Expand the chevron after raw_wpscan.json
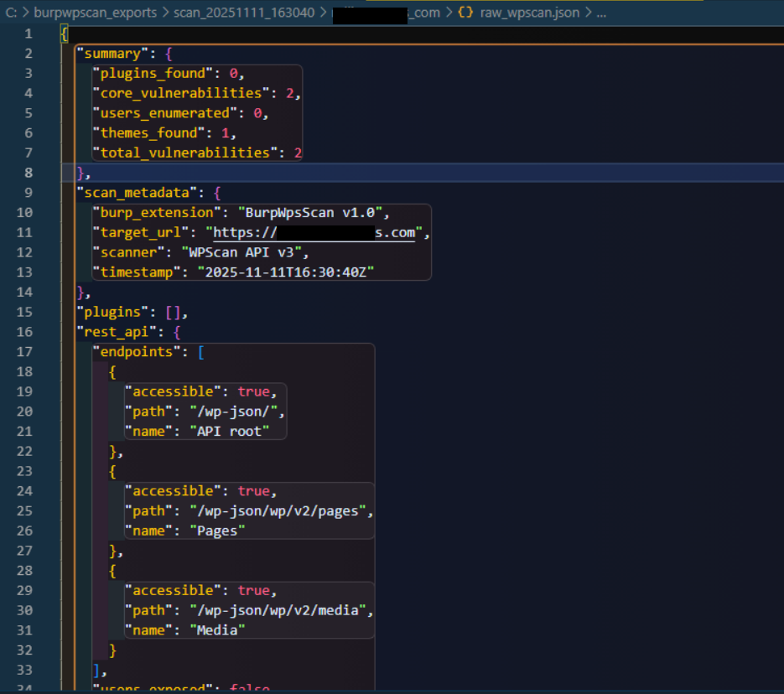This screenshot has width=784, height=694. coord(588,13)
